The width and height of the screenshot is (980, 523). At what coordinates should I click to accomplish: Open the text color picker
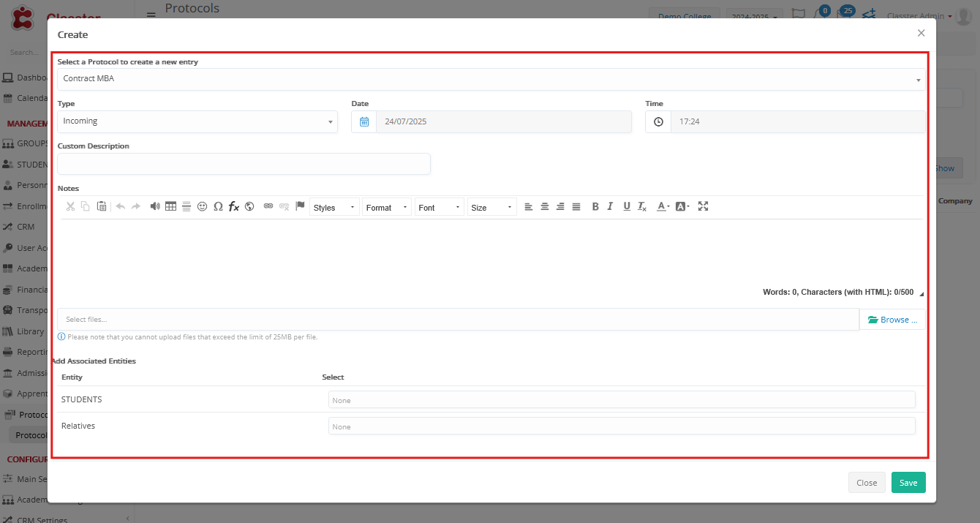click(663, 207)
